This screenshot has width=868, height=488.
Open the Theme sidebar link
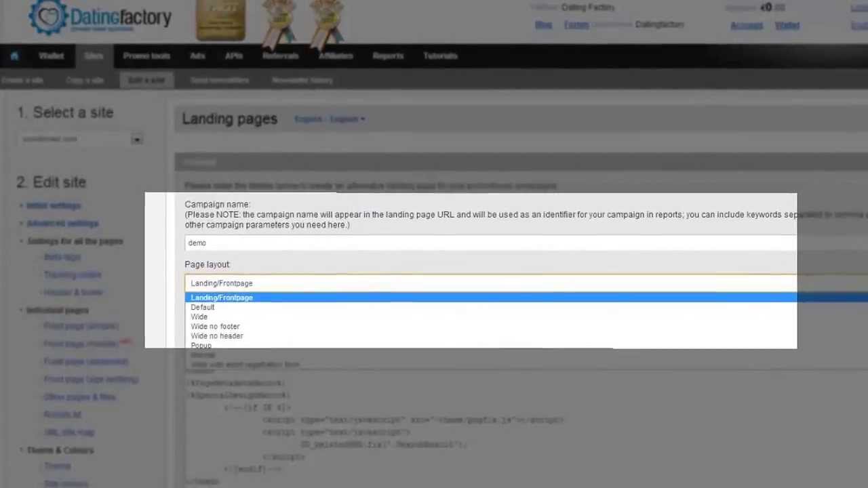(x=57, y=466)
